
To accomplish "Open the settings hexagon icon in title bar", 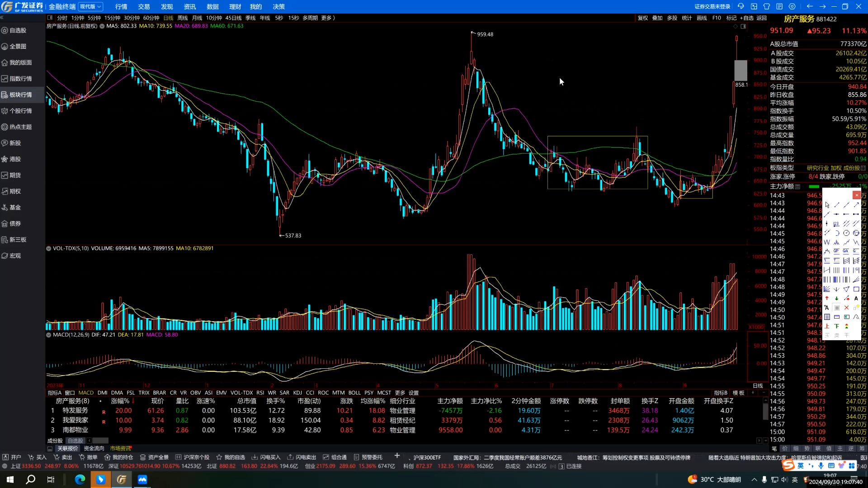I will point(792,6).
